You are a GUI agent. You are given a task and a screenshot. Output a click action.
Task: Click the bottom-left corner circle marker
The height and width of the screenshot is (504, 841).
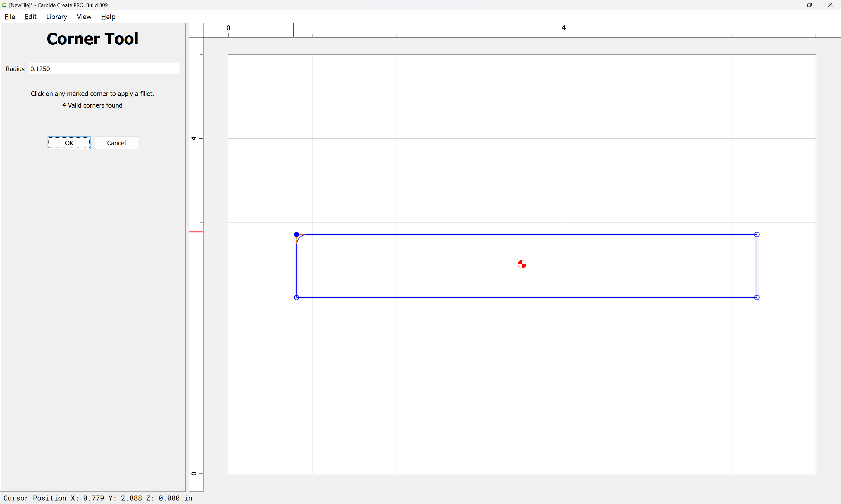[296, 297]
